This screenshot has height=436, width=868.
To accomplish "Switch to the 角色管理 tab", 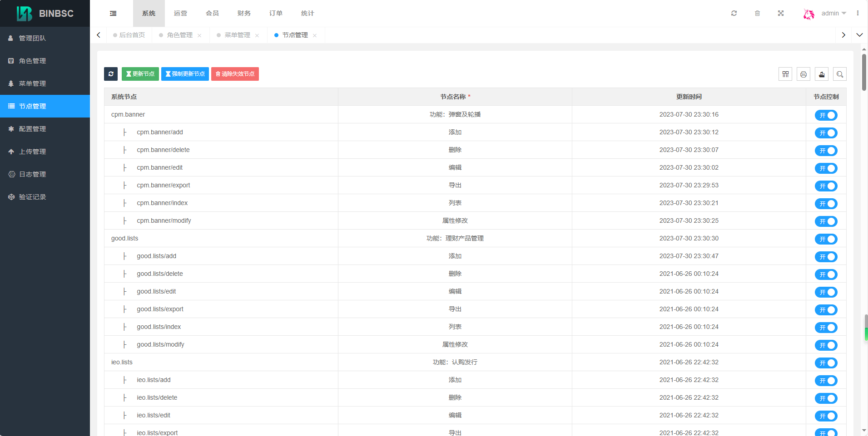I will (179, 35).
